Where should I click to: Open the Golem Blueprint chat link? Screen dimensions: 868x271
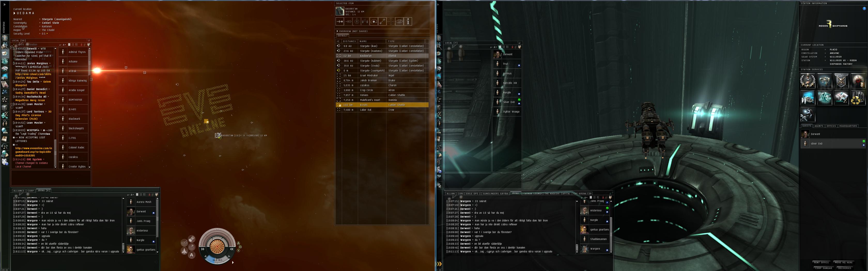tap(33, 83)
